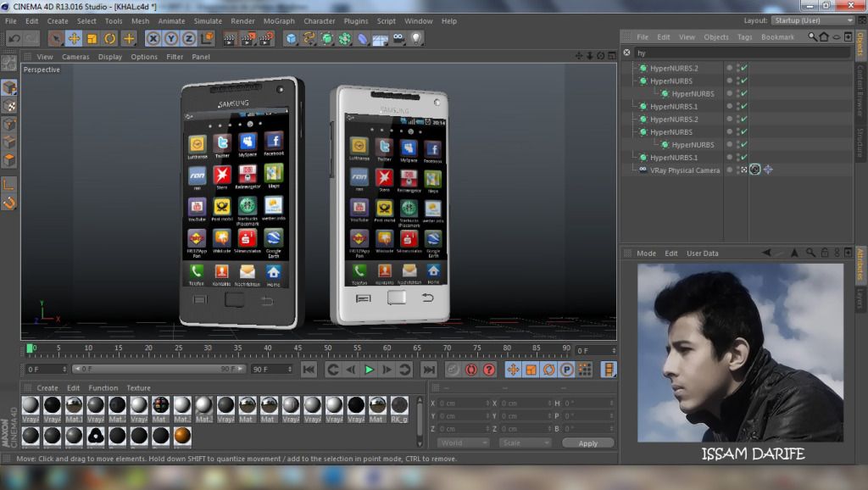Open the deformer objects capsule icon

coord(363,38)
